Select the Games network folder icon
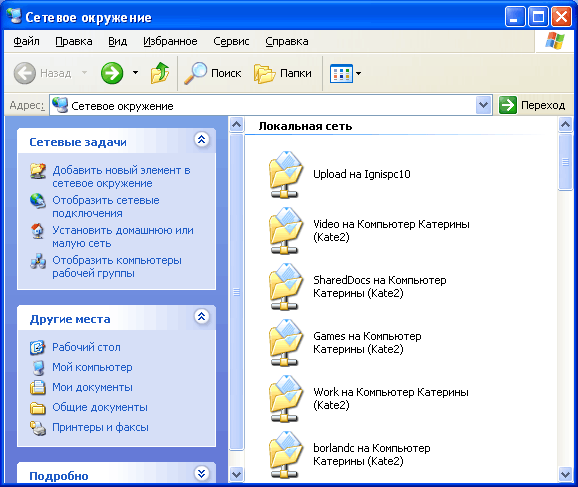 click(286, 343)
